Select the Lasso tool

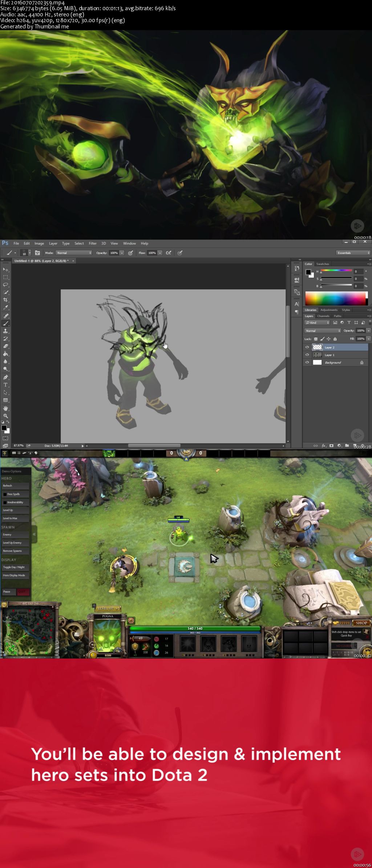point(5,285)
